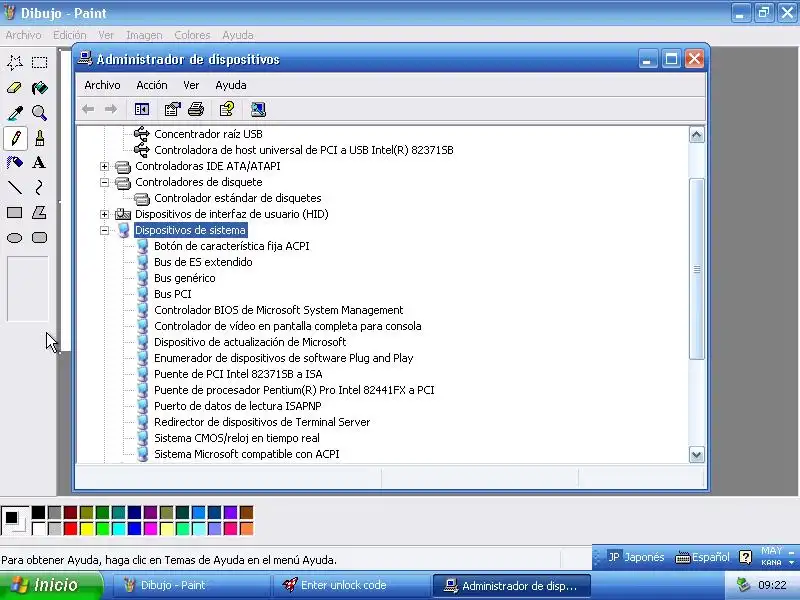Click the Help toolbar icon in Device Manager
The height and width of the screenshot is (600, 800).
pos(227,109)
